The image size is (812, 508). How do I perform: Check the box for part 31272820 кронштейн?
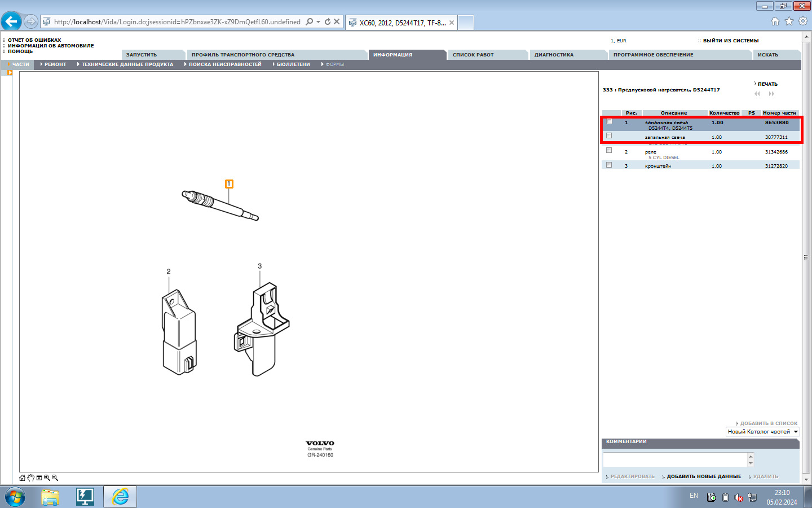(609, 165)
